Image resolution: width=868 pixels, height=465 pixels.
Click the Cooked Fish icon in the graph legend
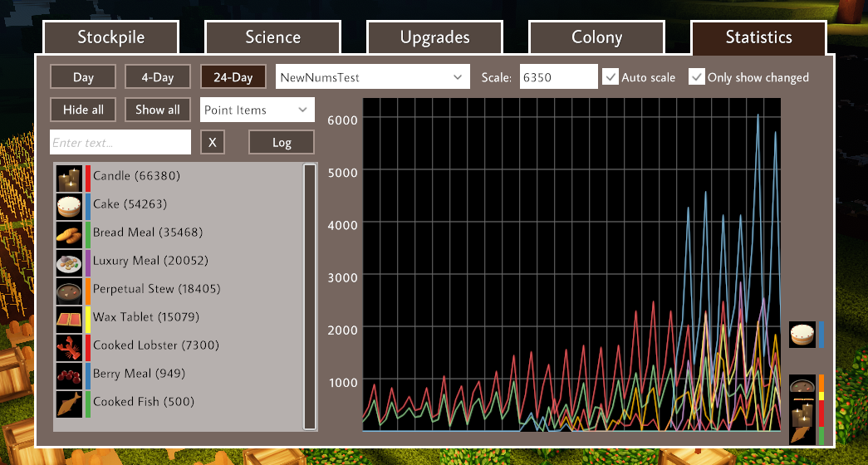tap(802, 436)
